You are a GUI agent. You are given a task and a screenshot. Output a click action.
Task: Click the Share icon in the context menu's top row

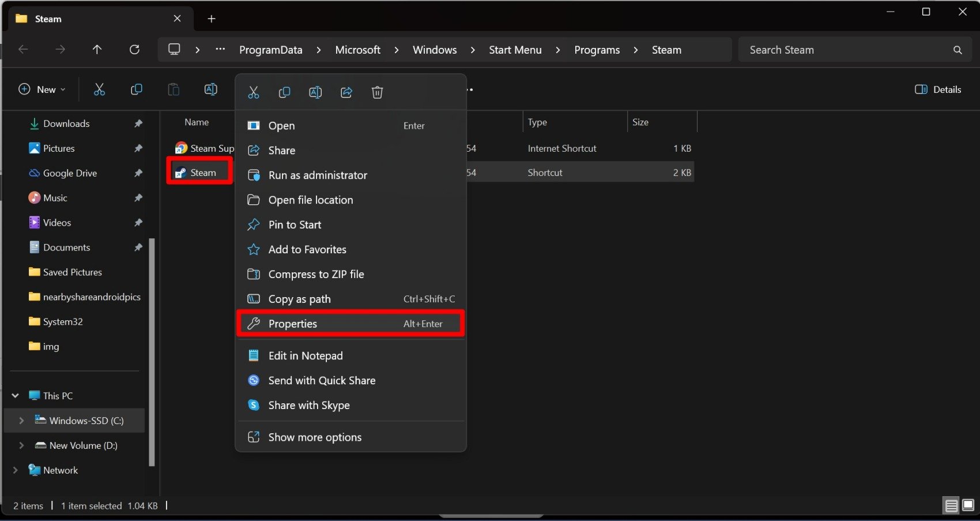[346, 92]
